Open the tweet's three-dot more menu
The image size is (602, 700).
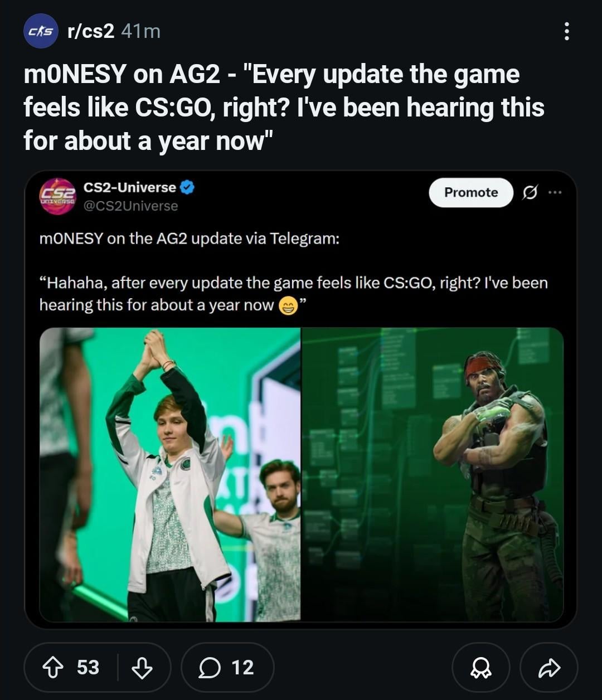tap(555, 192)
